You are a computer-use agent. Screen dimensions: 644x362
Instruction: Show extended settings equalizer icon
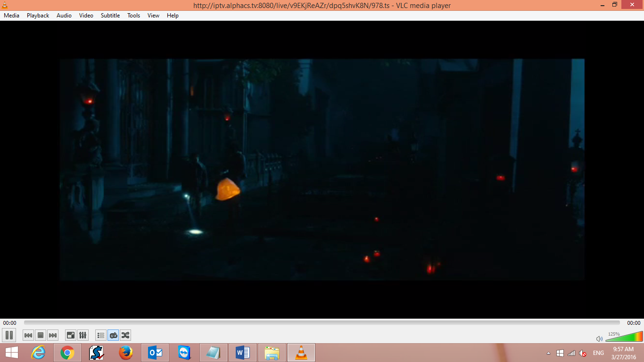83,335
